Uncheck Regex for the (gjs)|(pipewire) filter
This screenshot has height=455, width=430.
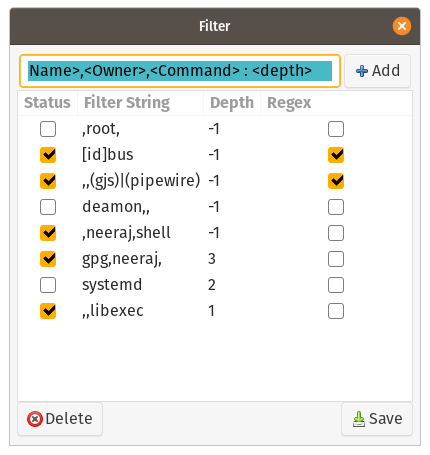336,181
